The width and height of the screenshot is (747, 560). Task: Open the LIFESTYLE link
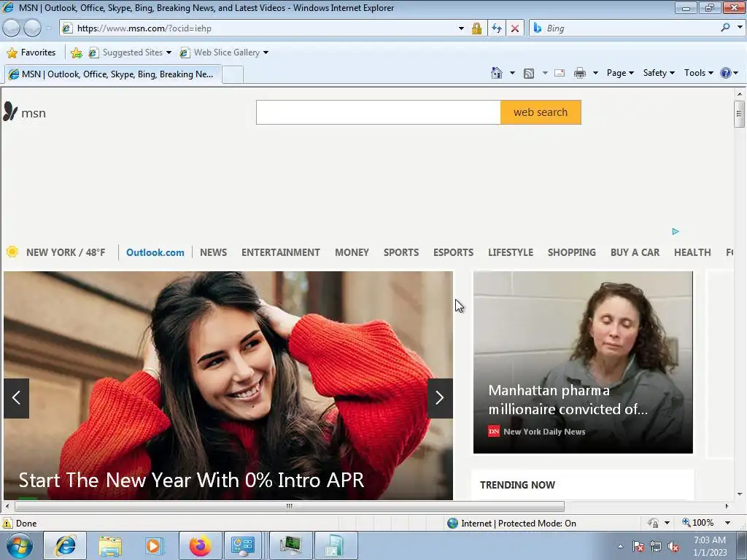(510, 252)
